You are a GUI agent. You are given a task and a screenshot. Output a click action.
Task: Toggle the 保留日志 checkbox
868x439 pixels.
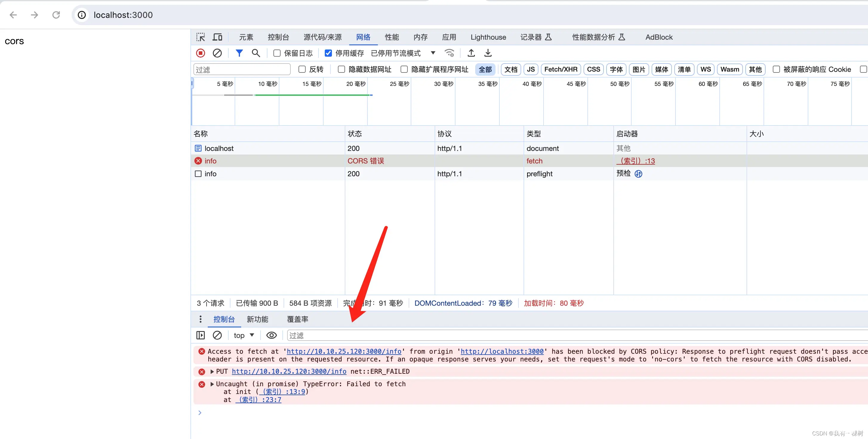coord(276,52)
